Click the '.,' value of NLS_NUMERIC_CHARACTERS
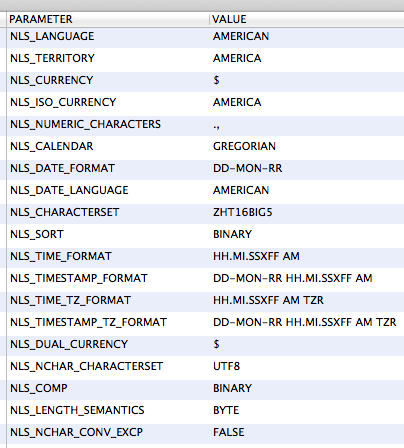The image size is (404, 448). pos(216,127)
